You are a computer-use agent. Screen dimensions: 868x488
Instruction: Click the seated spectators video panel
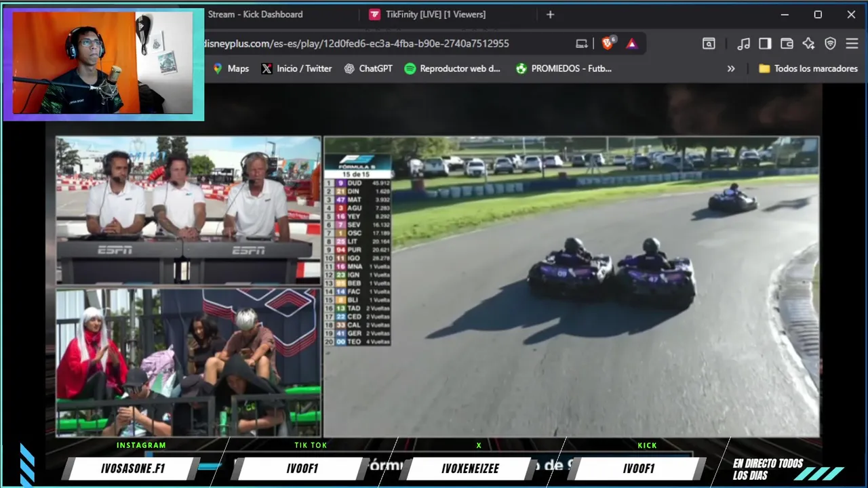[x=188, y=363]
